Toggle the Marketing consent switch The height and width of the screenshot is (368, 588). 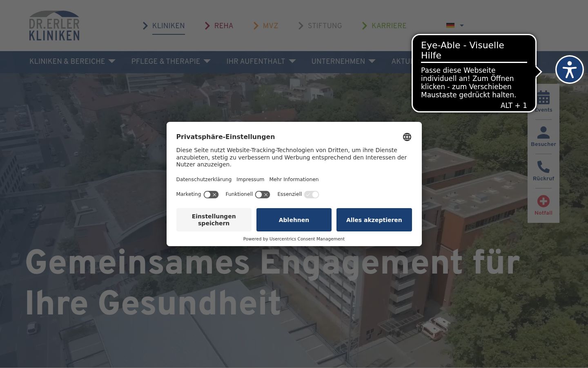211,195
